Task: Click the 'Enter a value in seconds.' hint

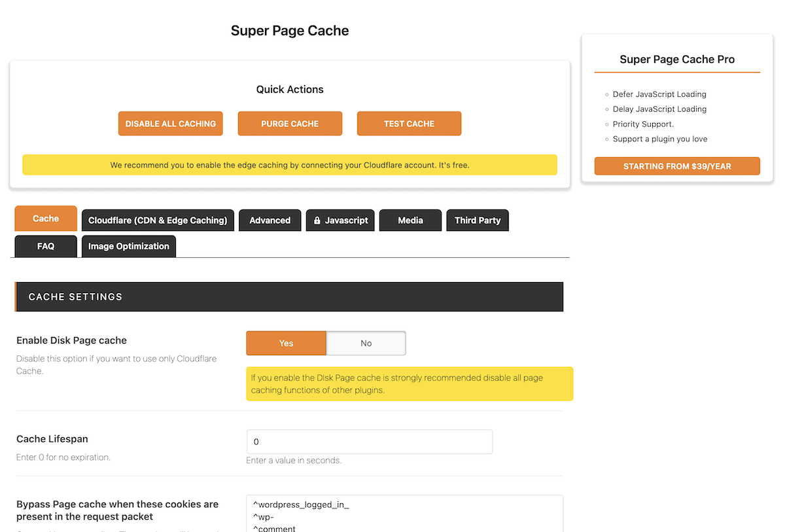Action: click(294, 461)
